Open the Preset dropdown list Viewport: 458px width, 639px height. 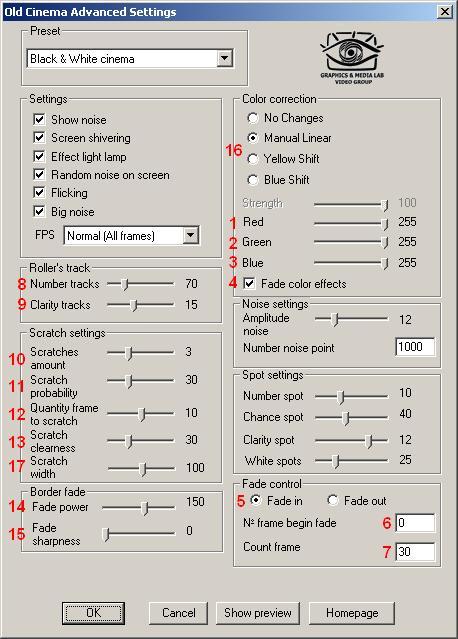click(x=224, y=58)
